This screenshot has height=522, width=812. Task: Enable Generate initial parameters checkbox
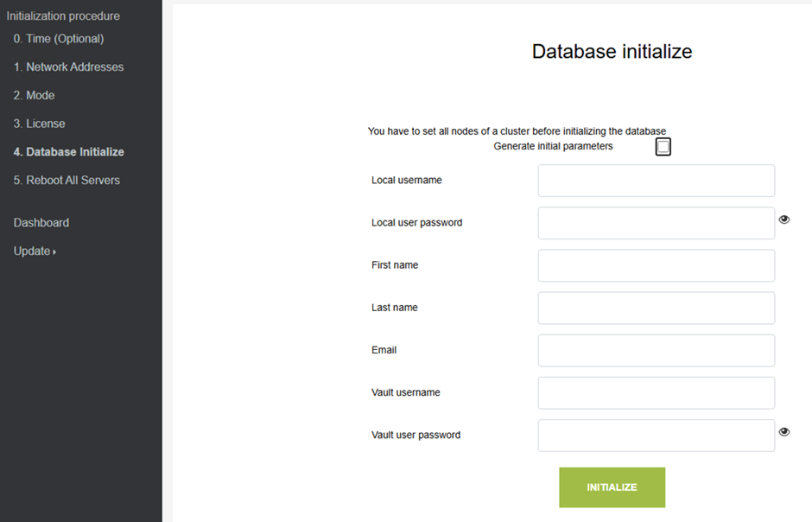point(663,147)
